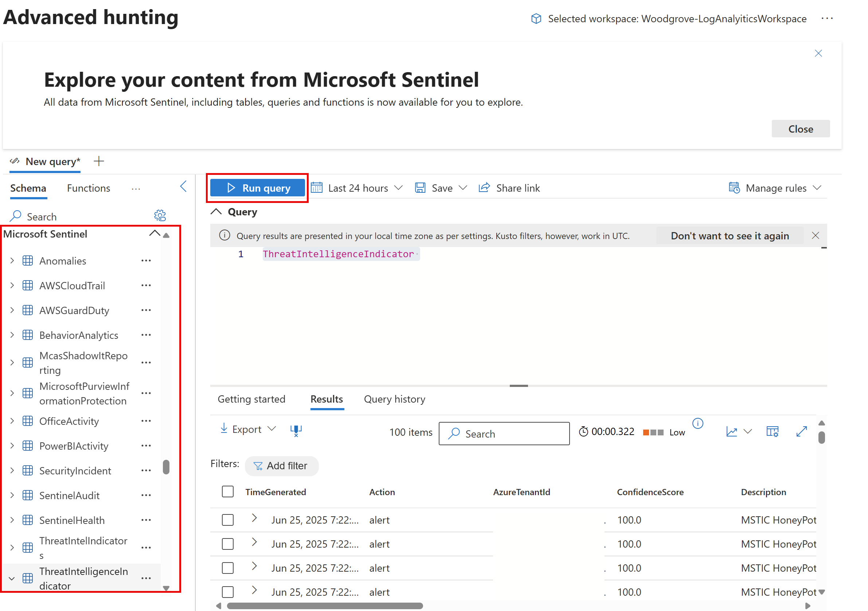Click the chart view icon in results
Viewport: 868px width, 611px height.
[x=731, y=431]
